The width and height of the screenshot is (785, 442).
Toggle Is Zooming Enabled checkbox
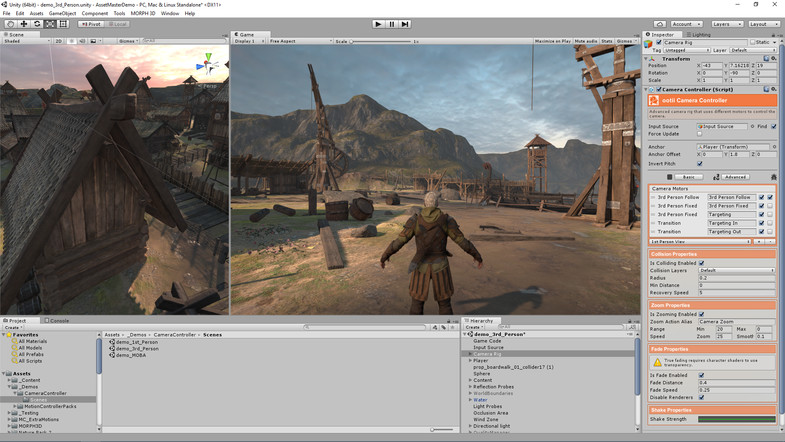(x=701, y=314)
